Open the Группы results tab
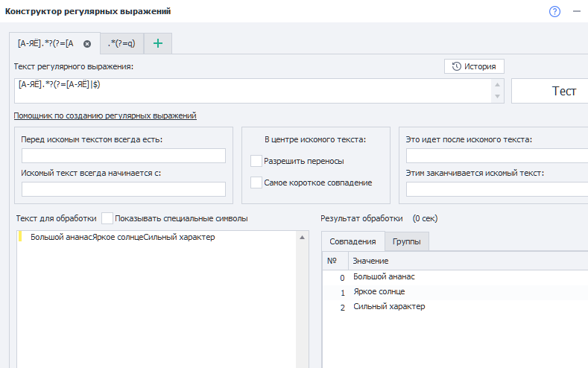Screen dimensions: 588x368 point(407,242)
